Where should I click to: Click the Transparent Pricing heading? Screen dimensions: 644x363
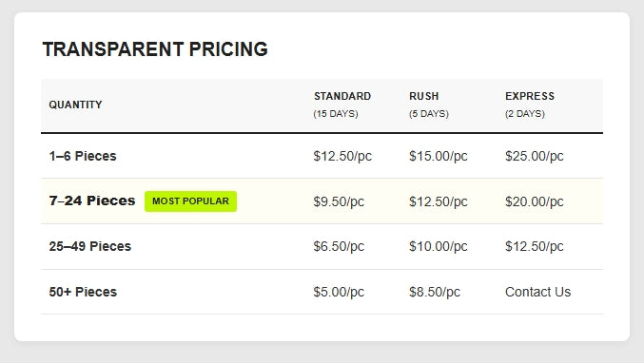[155, 49]
